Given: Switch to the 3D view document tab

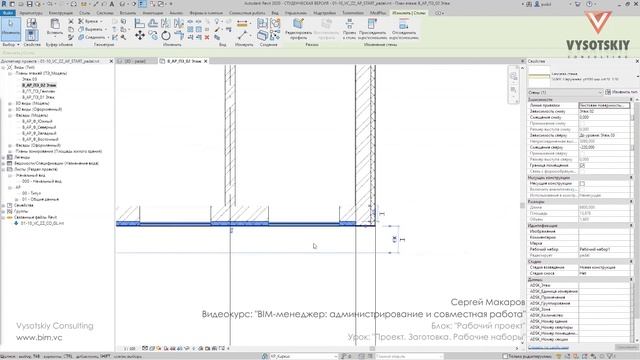Looking at the screenshot, I should point(136,61).
